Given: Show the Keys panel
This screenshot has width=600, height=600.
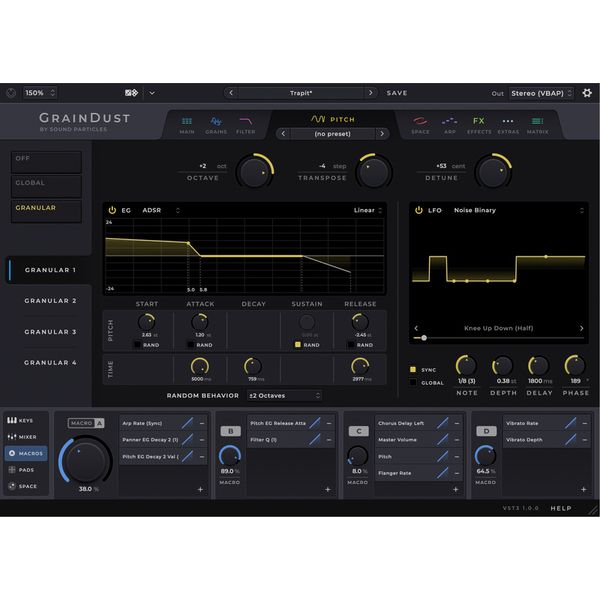Looking at the screenshot, I should click(26, 420).
